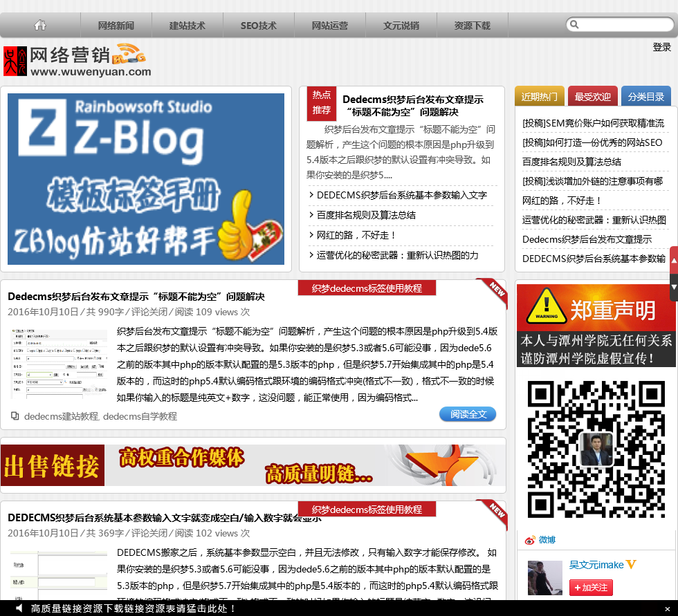Click the QR code image
This screenshot has width=678, height=616.
pyautogui.click(x=596, y=449)
